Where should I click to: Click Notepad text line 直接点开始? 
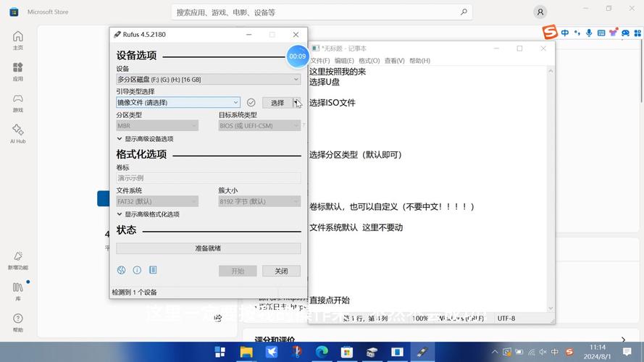pos(330,300)
